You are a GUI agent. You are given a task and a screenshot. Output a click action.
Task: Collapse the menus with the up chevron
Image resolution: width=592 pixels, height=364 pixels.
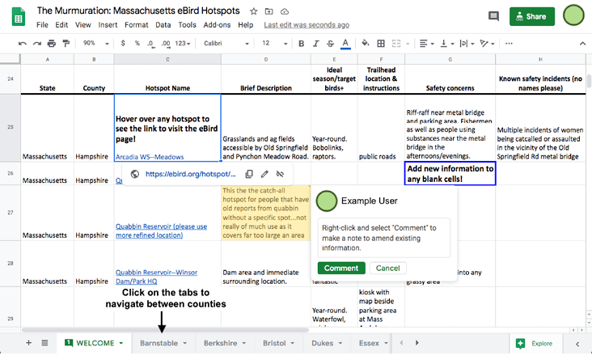click(582, 44)
